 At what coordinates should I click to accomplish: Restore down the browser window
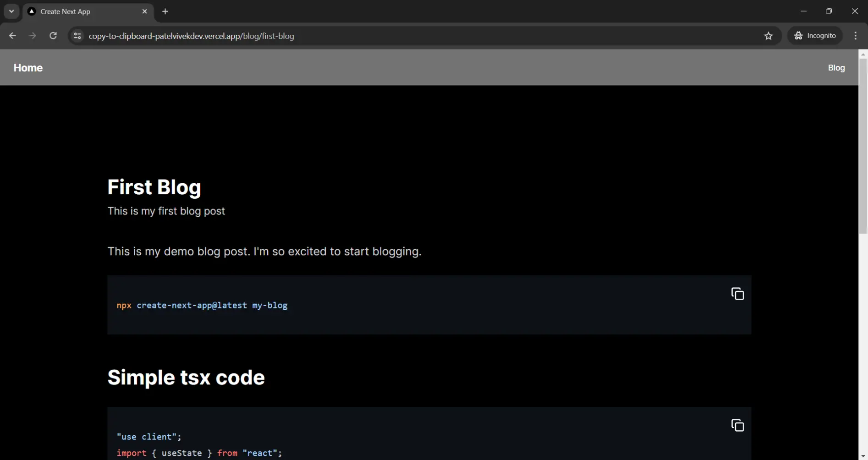point(829,11)
